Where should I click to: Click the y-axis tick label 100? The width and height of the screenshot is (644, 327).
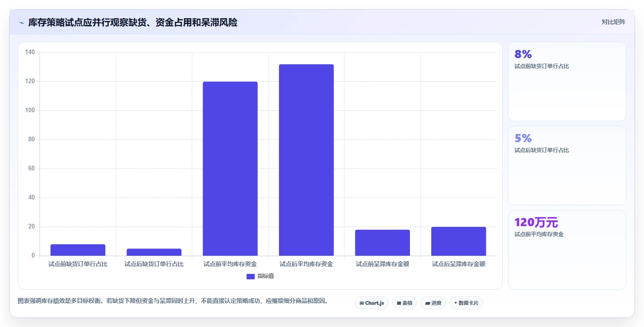30,110
